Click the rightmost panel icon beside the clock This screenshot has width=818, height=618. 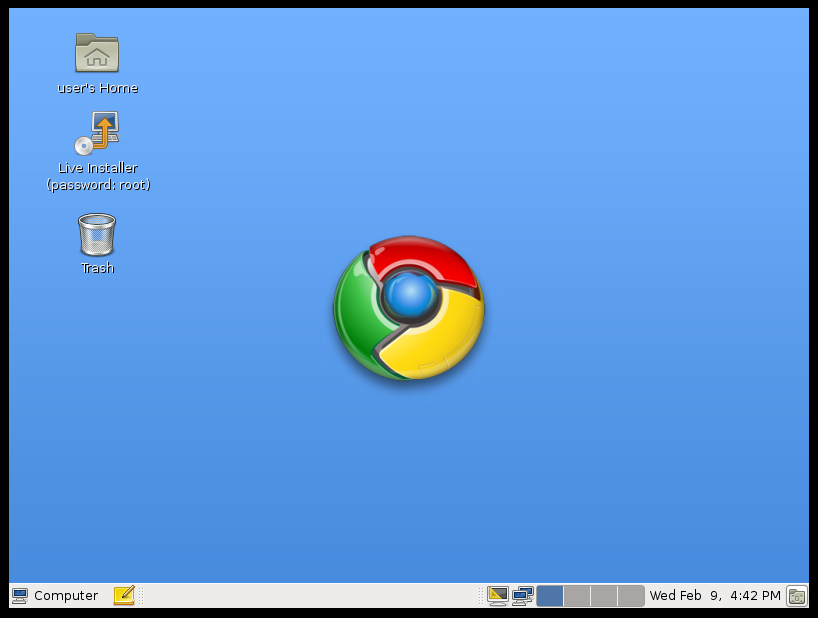(x=797, y=596)
